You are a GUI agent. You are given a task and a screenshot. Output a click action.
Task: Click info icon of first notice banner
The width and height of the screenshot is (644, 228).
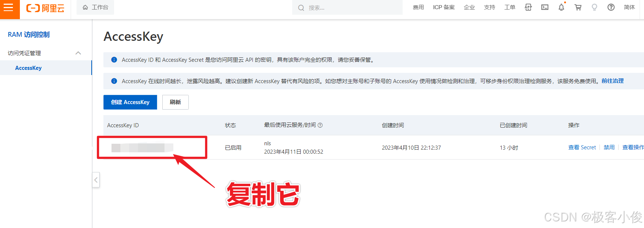(114, 60)
